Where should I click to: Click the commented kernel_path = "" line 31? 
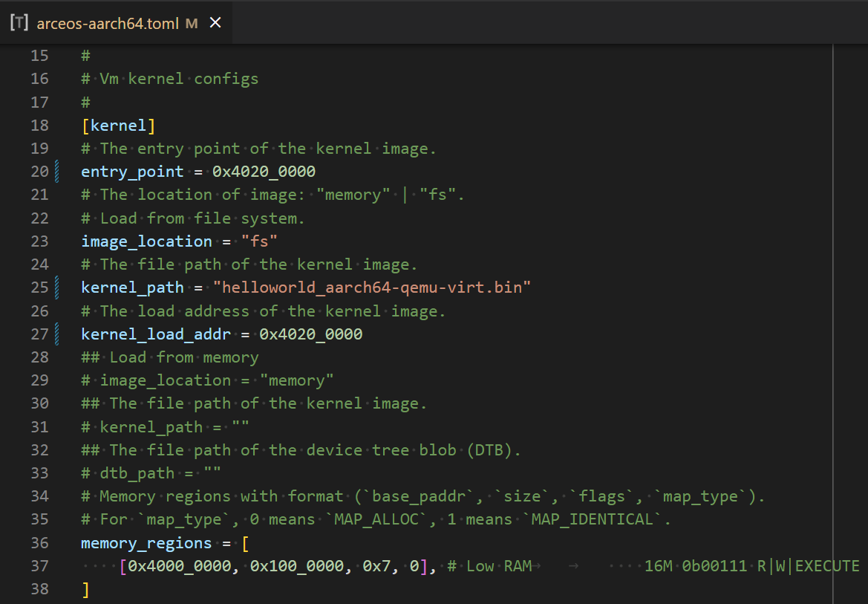[165, 427]
